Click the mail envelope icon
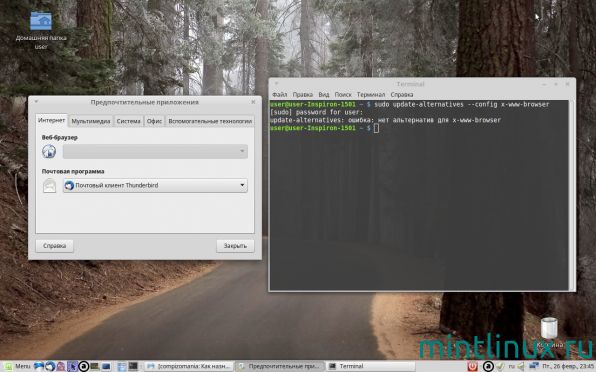Image resolution: width=596 pixels, height=372 pixels. [49, 185]
